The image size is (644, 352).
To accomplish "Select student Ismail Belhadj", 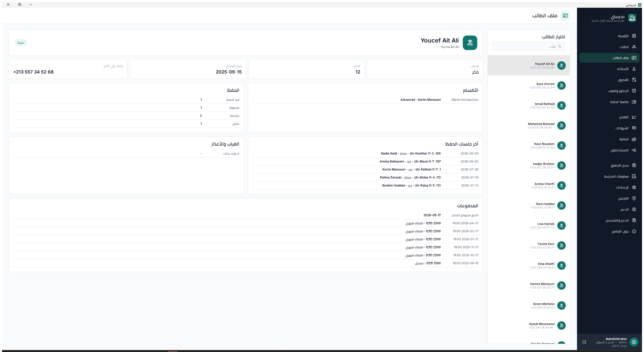I will pyautogui.click(x=528, y=105).
